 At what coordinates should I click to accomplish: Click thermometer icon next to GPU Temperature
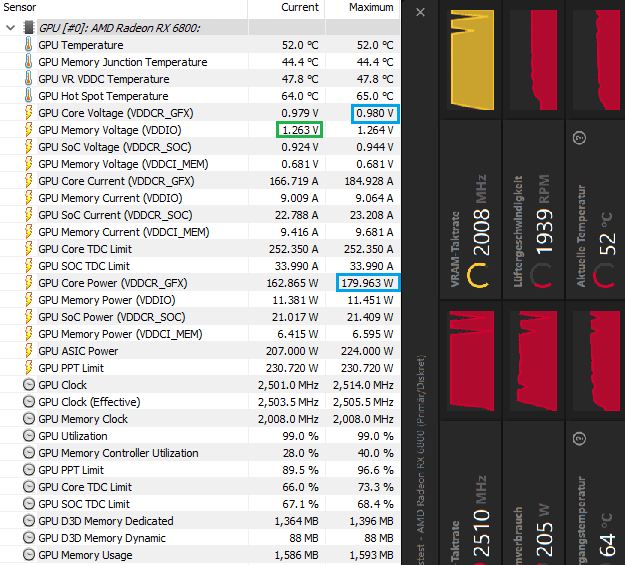tap(28, 44)
